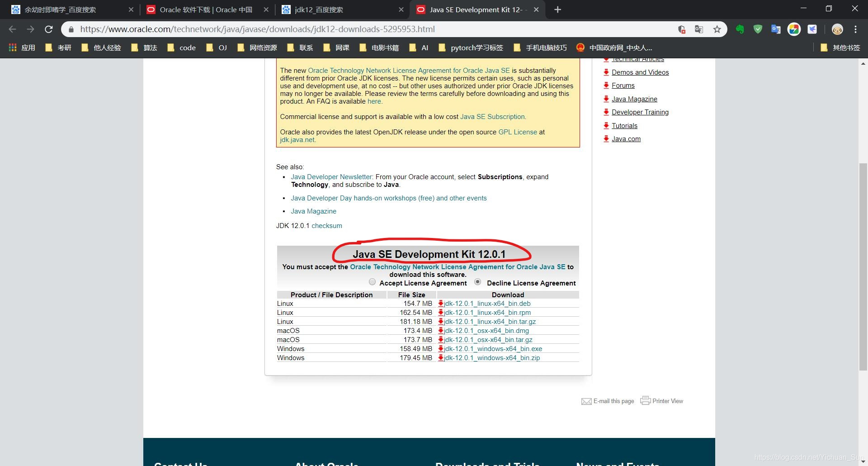Viewport: 868px width, 466px height.
Task: Open the code bookmark folder
Action: click(x=182, y=48)
